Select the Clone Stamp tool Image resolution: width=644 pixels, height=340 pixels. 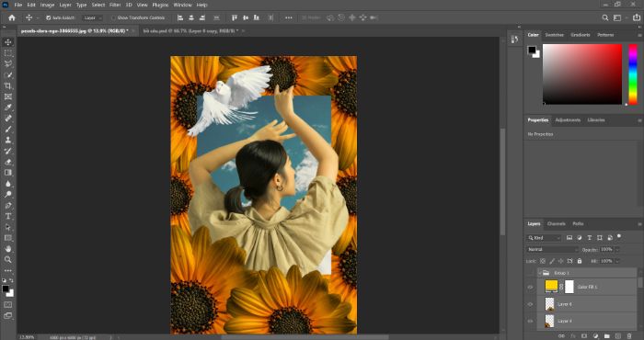(7, 140)
